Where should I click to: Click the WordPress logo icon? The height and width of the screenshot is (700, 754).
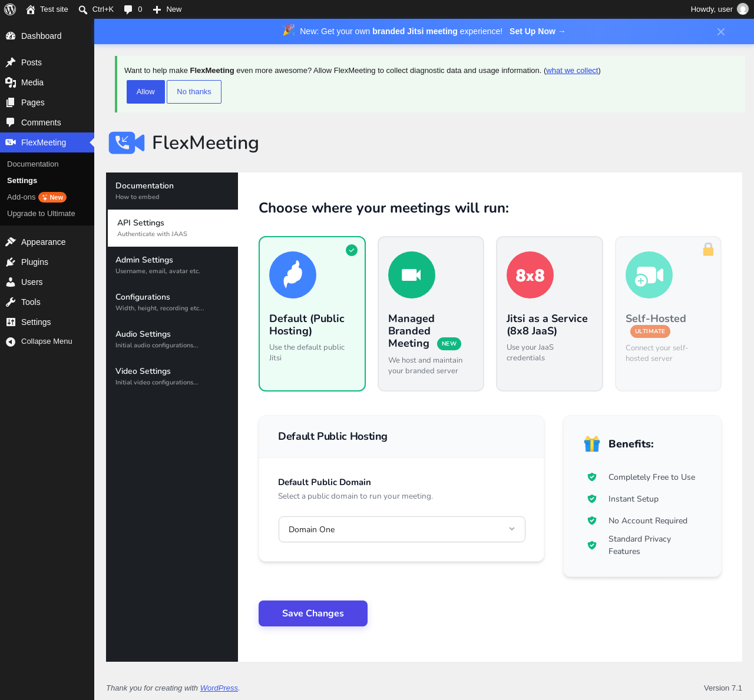[10, 9]
